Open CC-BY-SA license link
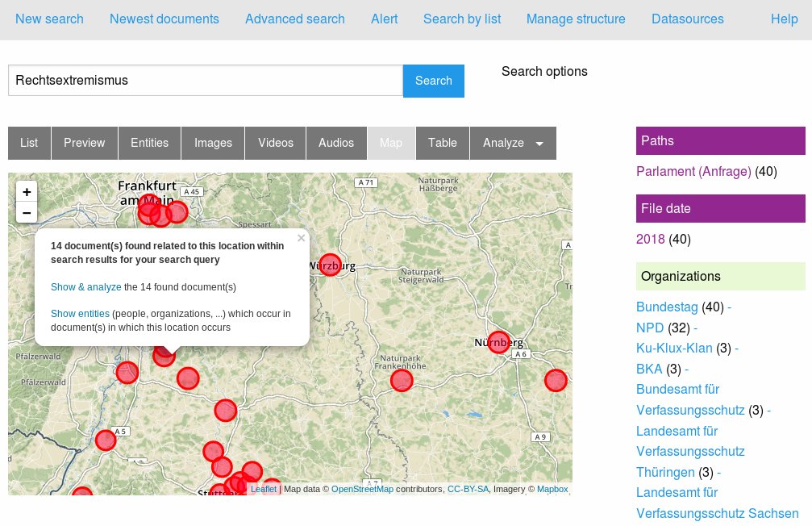The image size is (812, 526). pyautogui.click(x=468, y=489)
